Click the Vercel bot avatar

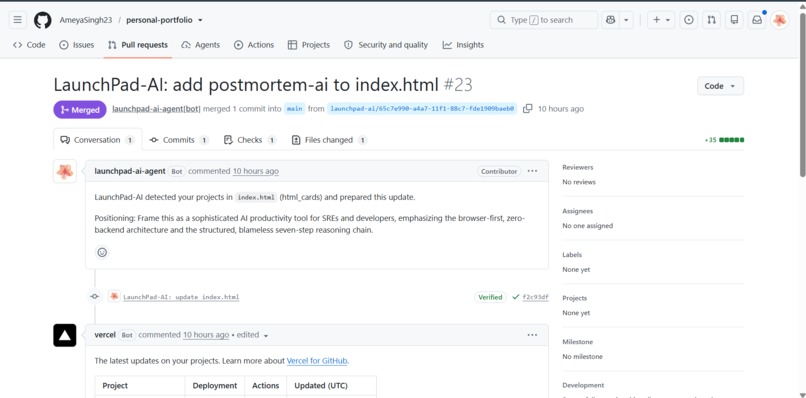point(65,335)
